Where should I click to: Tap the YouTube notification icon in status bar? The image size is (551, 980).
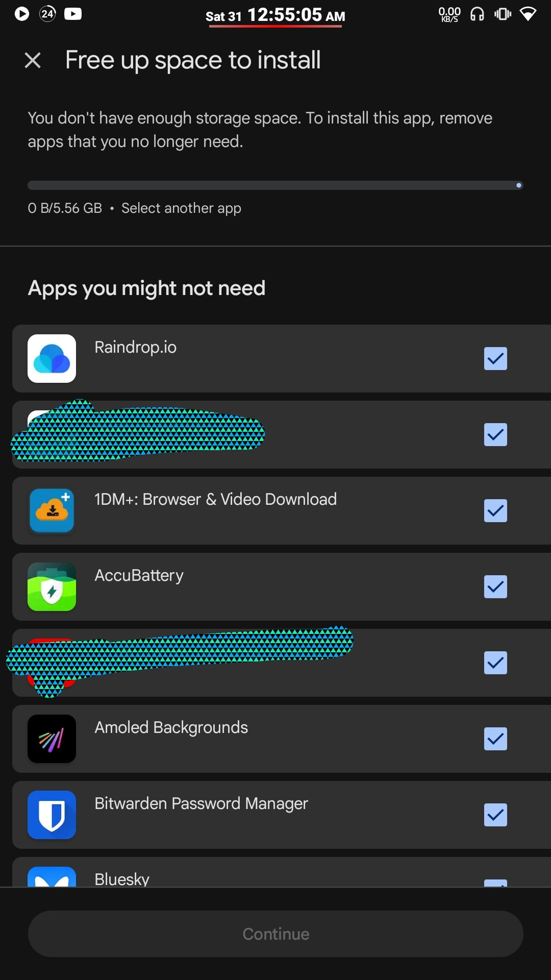[73, 14]
